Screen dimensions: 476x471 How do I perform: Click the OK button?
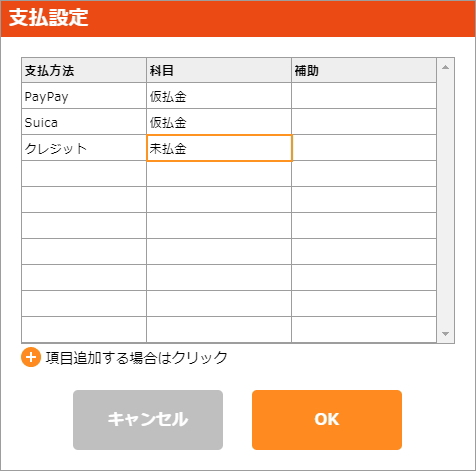tap(327, 420)
